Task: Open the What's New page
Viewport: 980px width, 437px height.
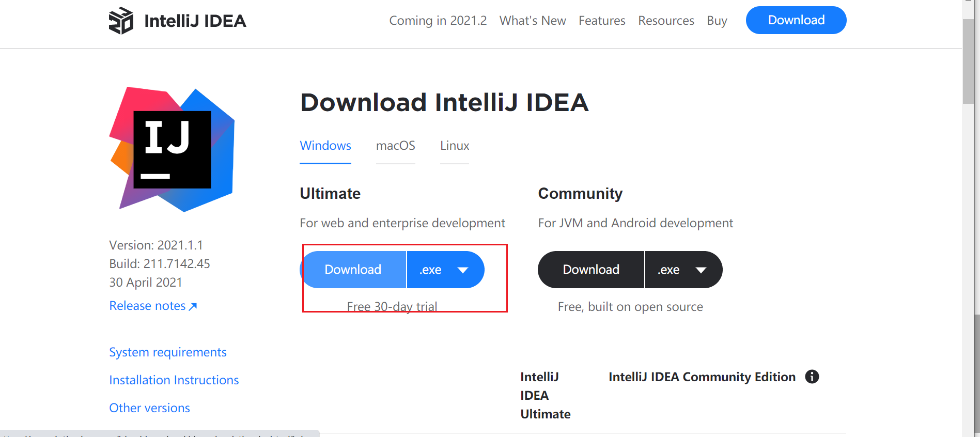Action: pyautogui.click(x=533, y=21)
